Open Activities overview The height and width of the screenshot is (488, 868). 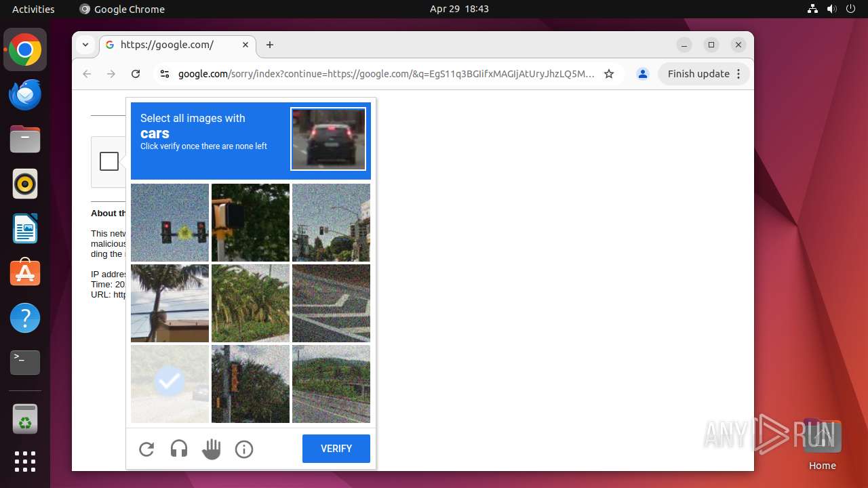click(33, 9)
